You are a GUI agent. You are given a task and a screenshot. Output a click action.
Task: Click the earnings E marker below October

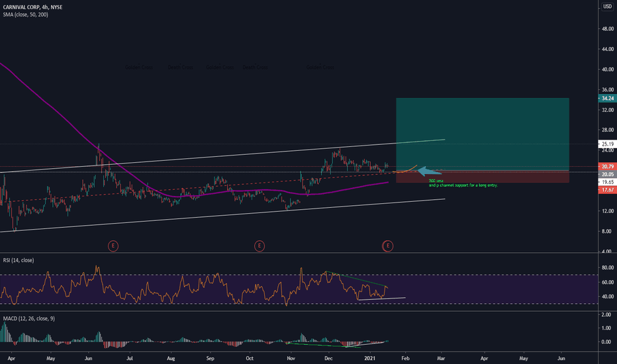(x=260, y=246)
